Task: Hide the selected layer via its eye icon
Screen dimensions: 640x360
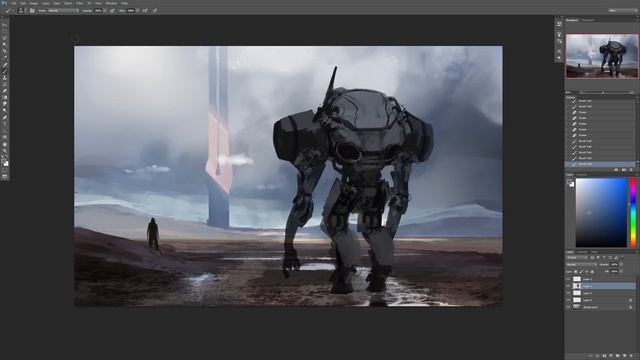Action: coord(569,286)
